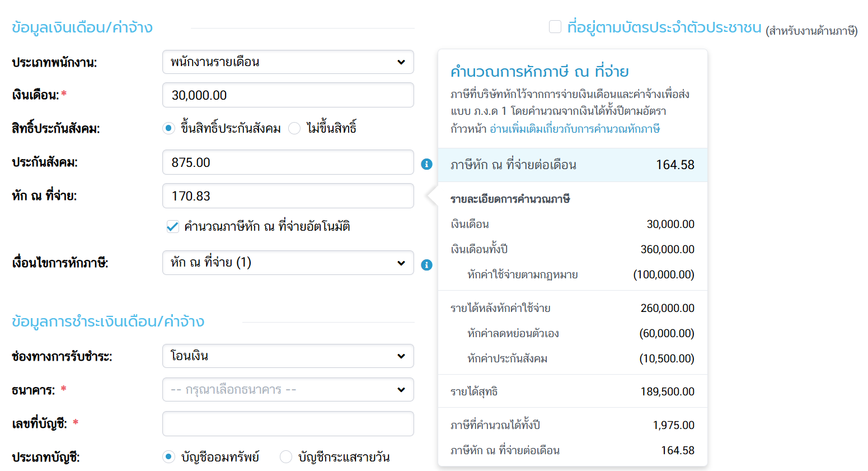Focus the ประกันสังคม amount field
The width and height of the screenshot is (868, 471).
(288, 162)
